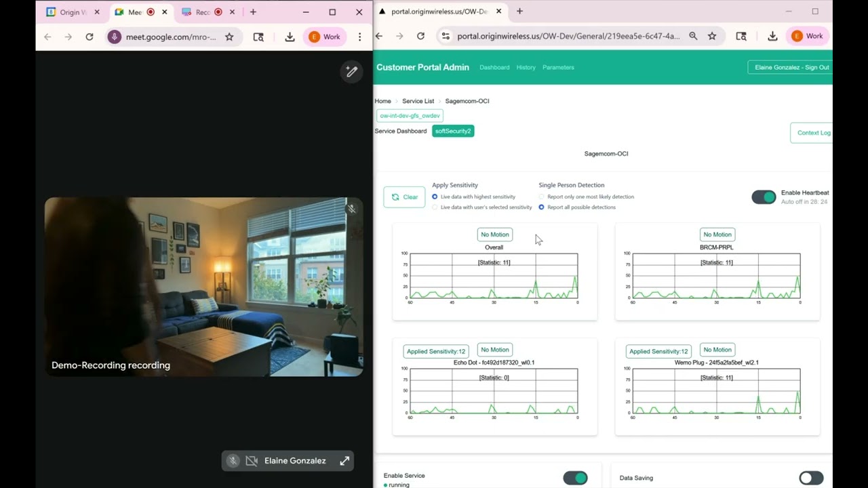This screenshot has height=488, width=868.
Task: Open Downloads in the Meet browser window
Action: click(290, 37)
